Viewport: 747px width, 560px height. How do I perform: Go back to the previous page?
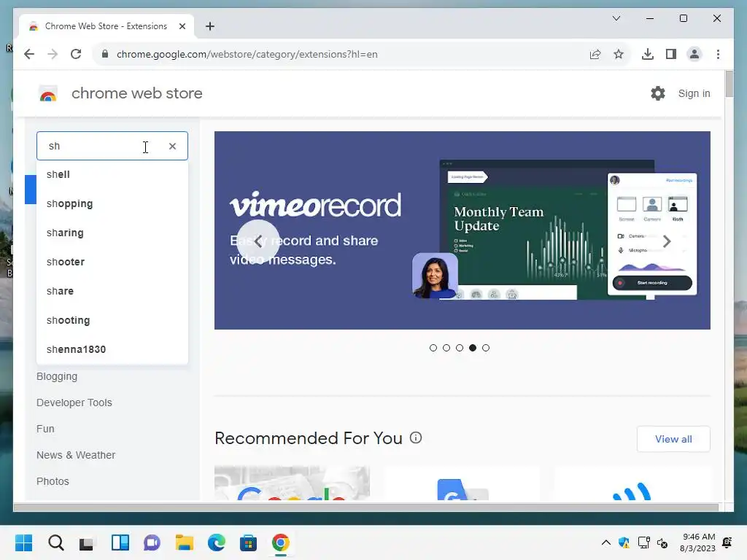point(29,54)
